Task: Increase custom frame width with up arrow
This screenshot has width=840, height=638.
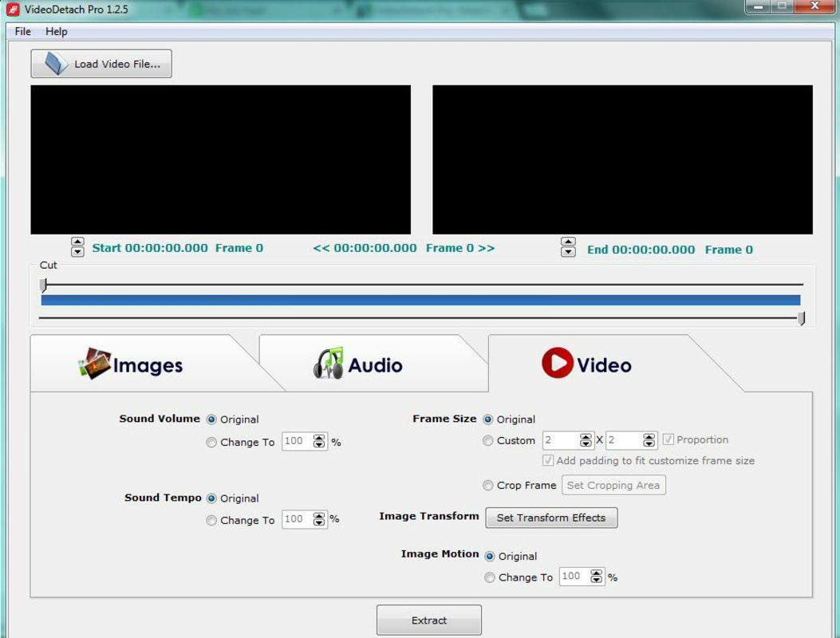Action: pos(586,436)
